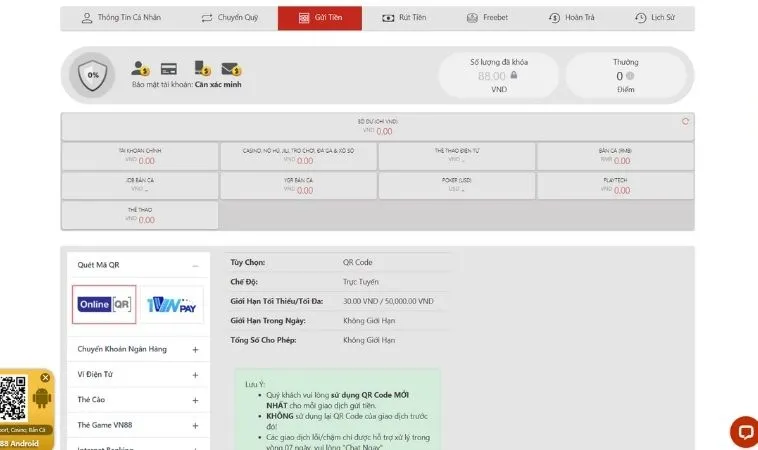Open the Hoàn Trả tab
The image size is (758, 450).
[571, 18]
